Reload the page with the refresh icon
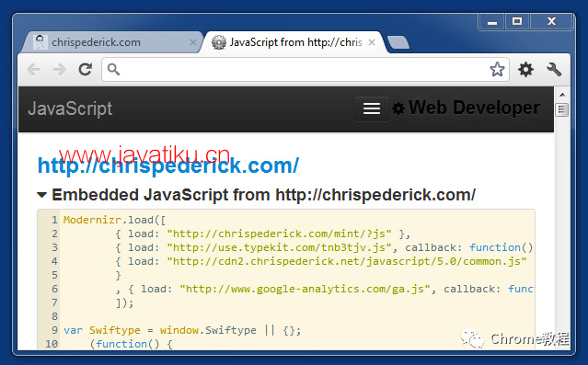The image size is (588, 365). tap(86, 69)
